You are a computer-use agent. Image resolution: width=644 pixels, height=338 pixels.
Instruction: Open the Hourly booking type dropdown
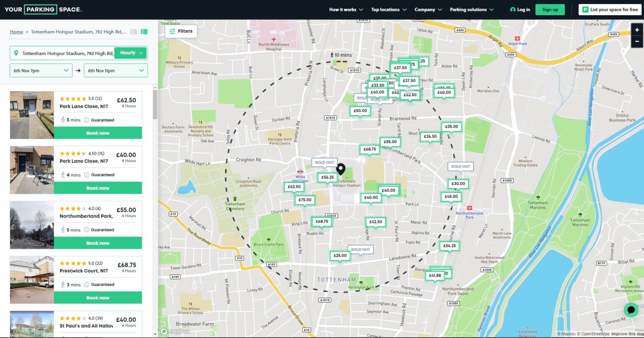[x=130, y=52]
